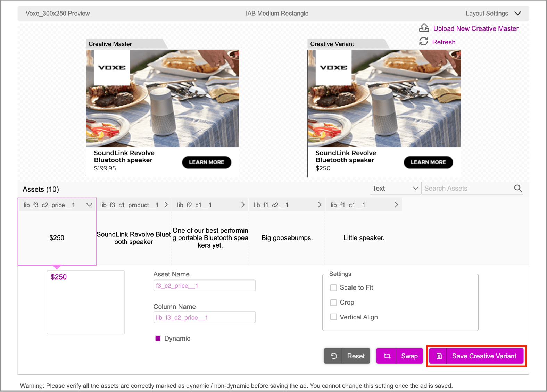Select the $250 price asset card
Viewport: 547px width, 392px height.
(x=57, y=238)
